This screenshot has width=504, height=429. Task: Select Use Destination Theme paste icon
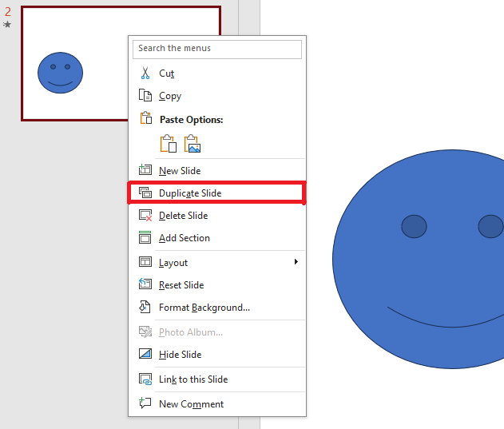[x=168, y=144]
